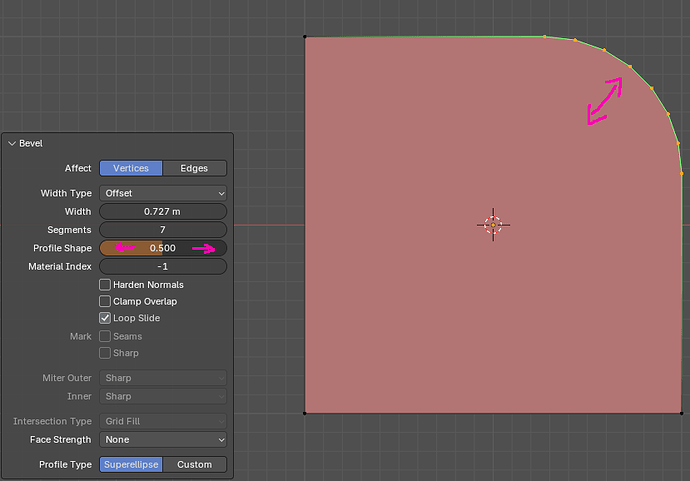Image resolution: width=690 pixels, height=481 pixels.
Task: Tick the Mark Seams checkbox
Action: [x=105, y=336]
